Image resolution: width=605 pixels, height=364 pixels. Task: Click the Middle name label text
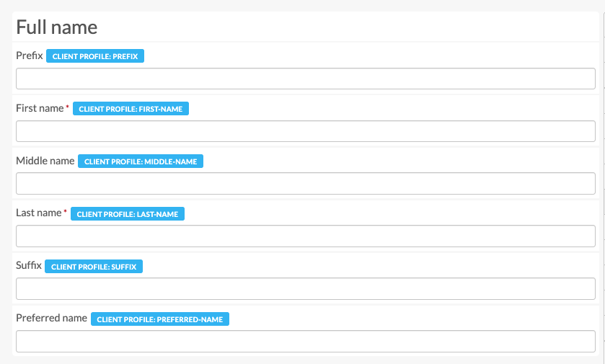click(x=45, y=161)
